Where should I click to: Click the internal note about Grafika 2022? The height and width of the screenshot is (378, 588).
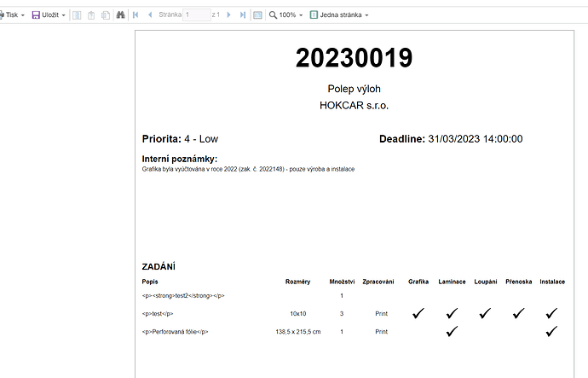click(248, 169)
